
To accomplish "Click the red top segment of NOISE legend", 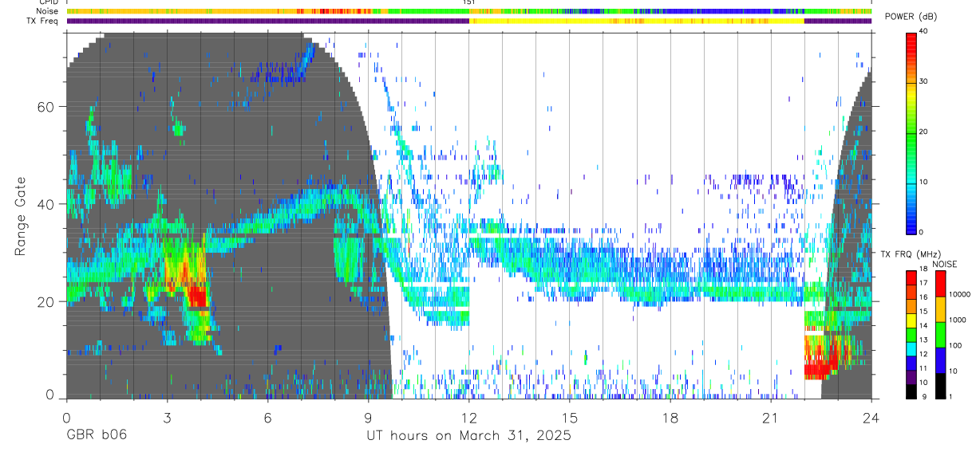I will [x=940, y=284].
